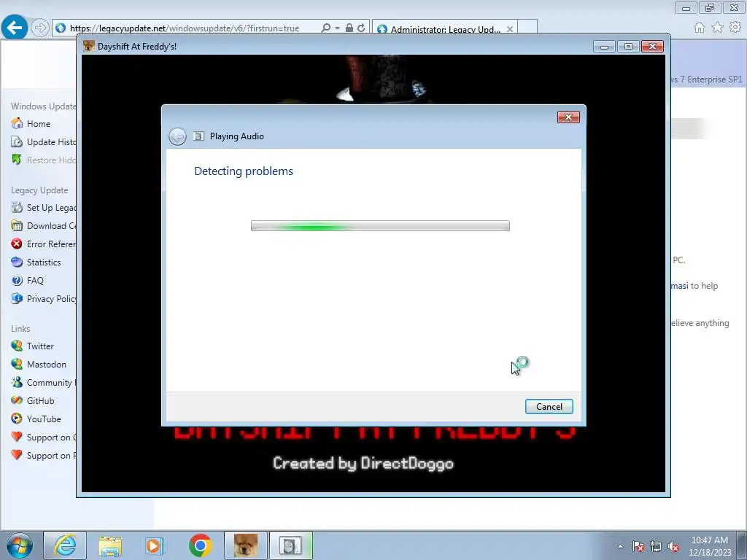Click the YouTube play icon in sidebar
This screenshot has width=747, height=560.
17,419
